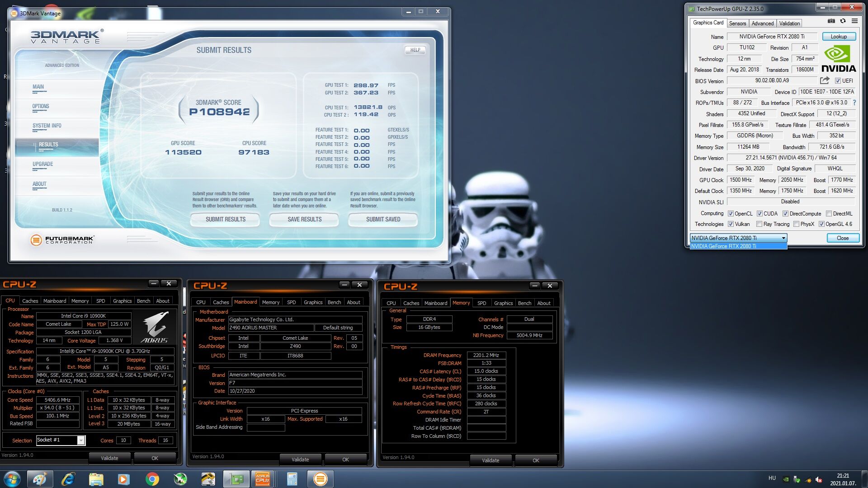The height and width of the screenshot is (488, 868).
Task: Open the GPU-Z hamburger menu icon
Action: pos(854,21)
